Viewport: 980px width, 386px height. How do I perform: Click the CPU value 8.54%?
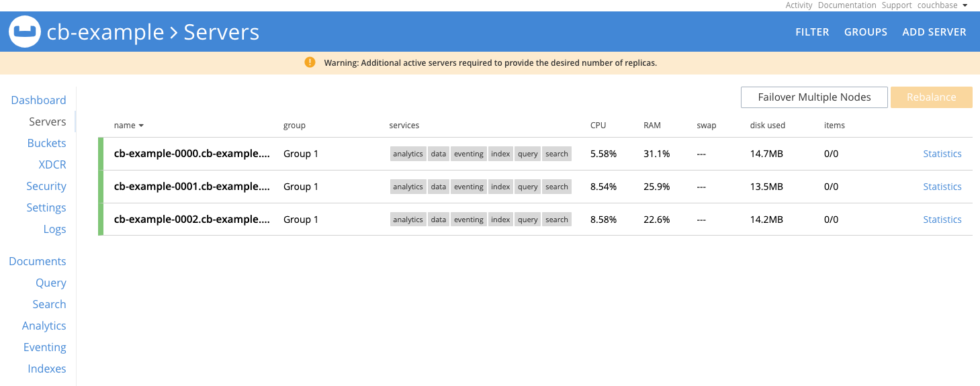click(603, 187)
